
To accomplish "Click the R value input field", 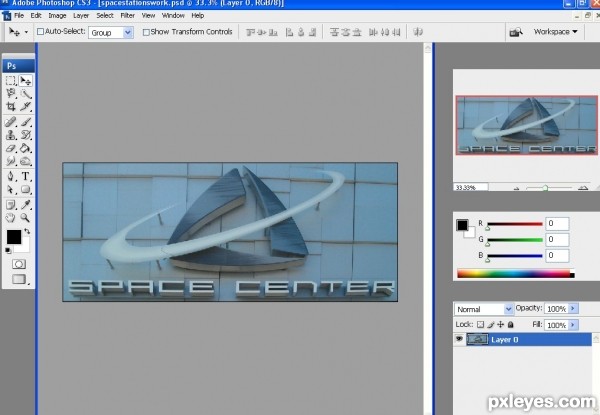I will [557, 223].
